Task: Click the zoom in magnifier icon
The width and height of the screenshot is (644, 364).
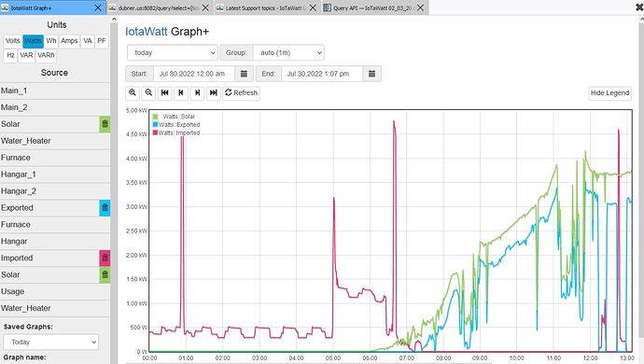Action: tap(133, 92)
